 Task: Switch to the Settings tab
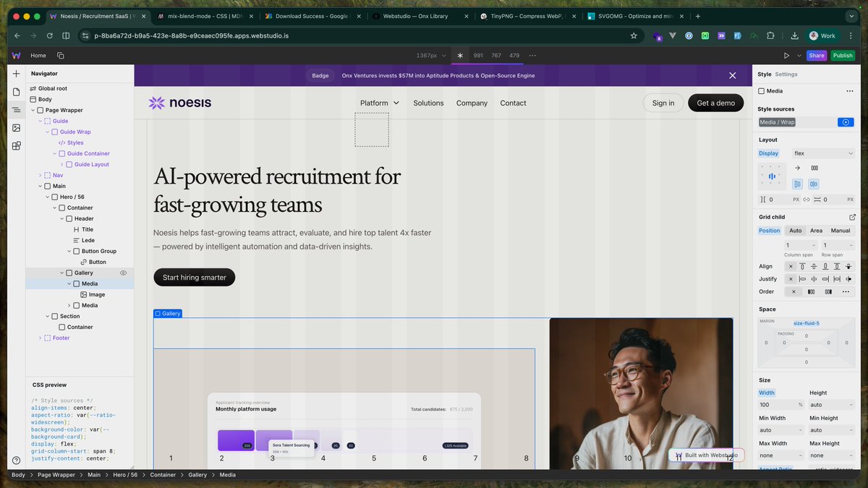point(786,74)
